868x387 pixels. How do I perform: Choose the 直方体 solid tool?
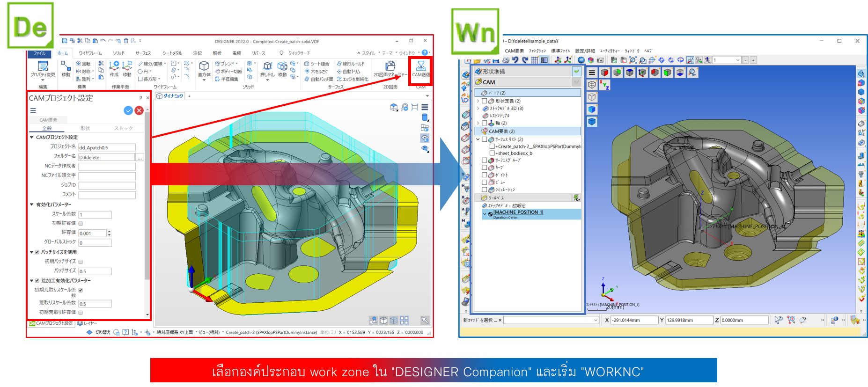click(204, 69)
